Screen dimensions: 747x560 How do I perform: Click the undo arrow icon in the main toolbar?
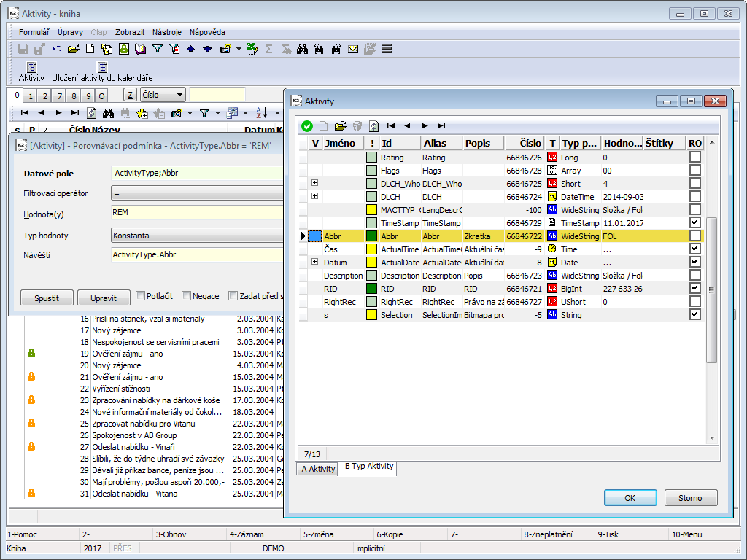click(x=56, y=49)
